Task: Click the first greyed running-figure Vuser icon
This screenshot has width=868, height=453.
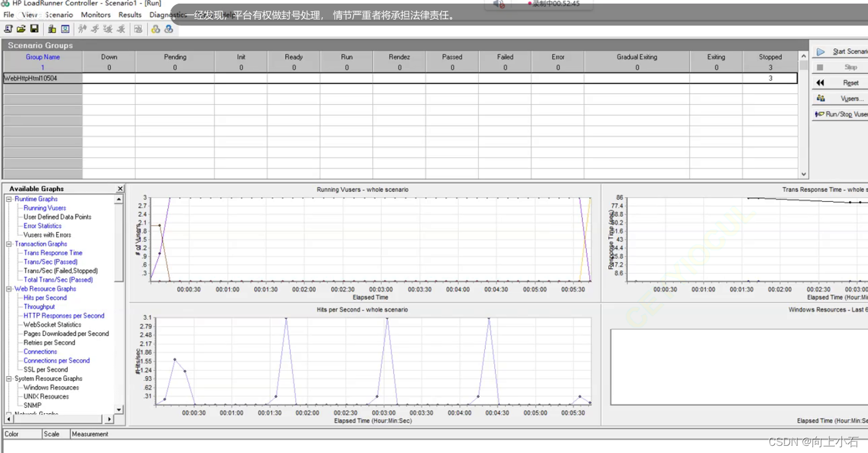Action: 82,29
